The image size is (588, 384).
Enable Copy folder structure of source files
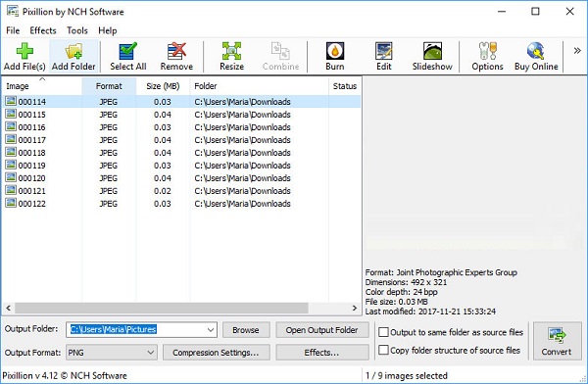pos(383,350)
